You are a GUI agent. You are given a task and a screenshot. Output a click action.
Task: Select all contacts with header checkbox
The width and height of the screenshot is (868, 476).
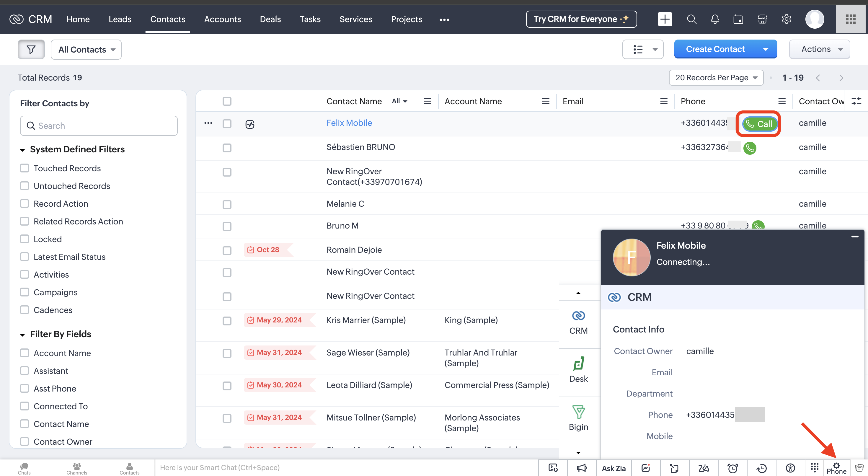[x=227, y=101]
